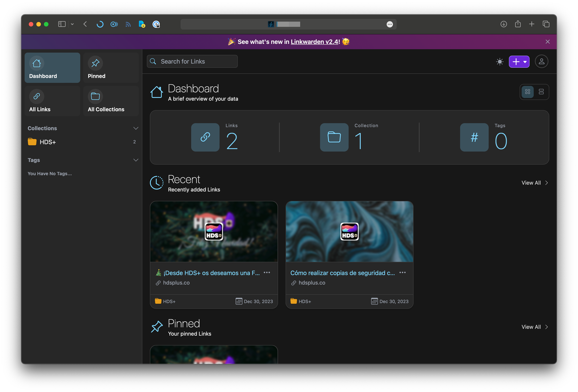Image resolution: width=578 pixels, height=392 pixels.
Task: Open the Pinned sidebar tile
Action: 111,68
